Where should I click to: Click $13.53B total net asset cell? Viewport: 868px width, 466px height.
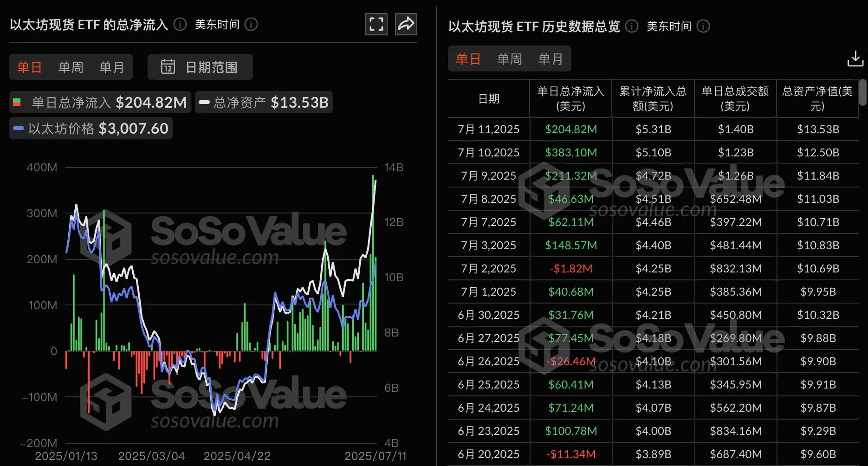click(818, 129)
